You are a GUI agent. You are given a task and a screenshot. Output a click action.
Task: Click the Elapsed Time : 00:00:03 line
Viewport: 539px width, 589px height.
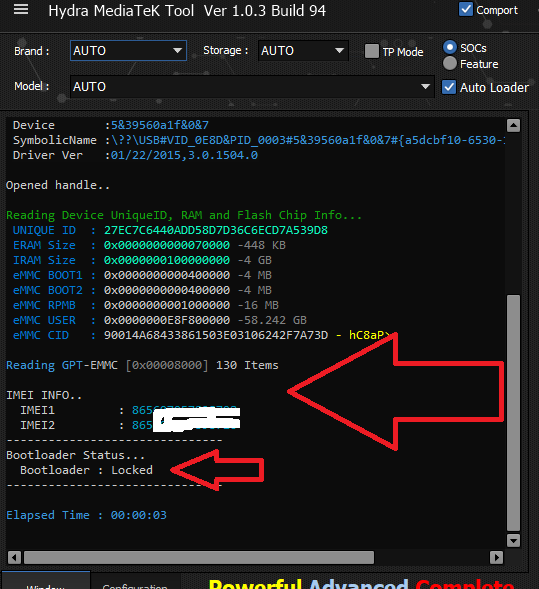[x=86, y=515]
